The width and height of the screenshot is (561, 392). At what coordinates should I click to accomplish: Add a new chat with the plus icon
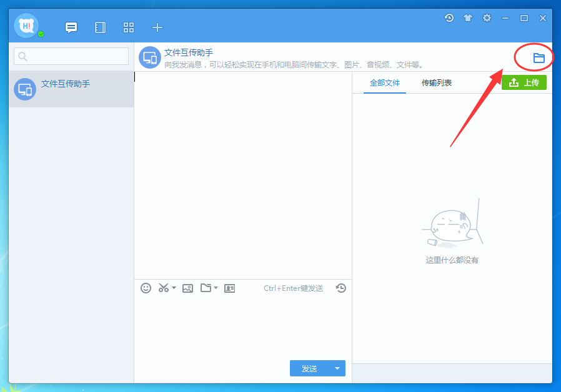(x=157, y=27)
